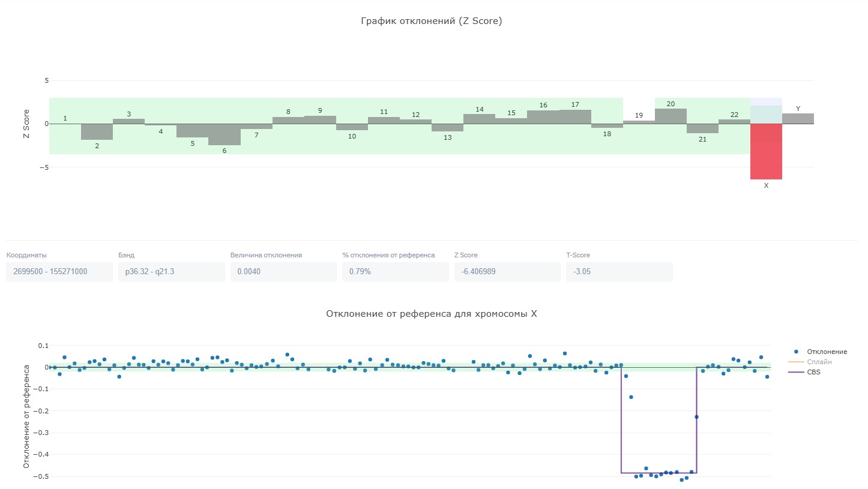Image resolution: width=868 pixels, height=489 pixels.
Task: Click the Бэнд field showing p36.32 - q21.3
Action: click(x=171, y=272)
